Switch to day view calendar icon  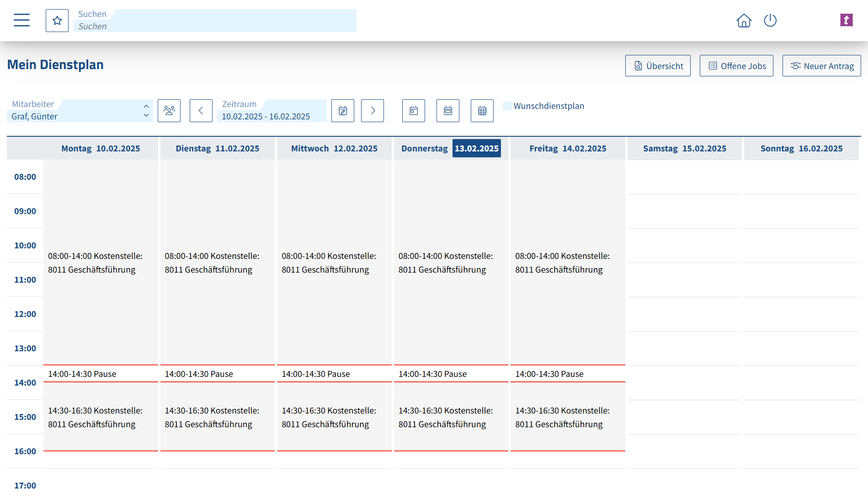[413, 111]
